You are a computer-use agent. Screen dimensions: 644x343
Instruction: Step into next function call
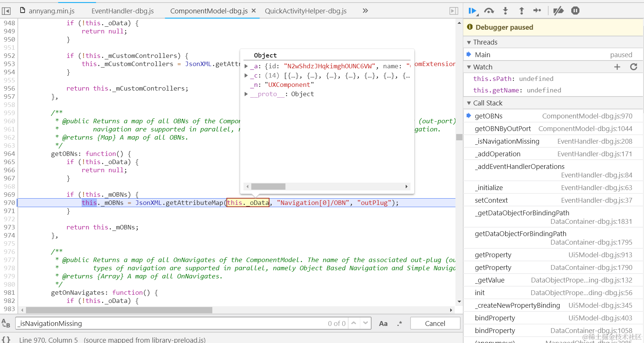(505, 11)
